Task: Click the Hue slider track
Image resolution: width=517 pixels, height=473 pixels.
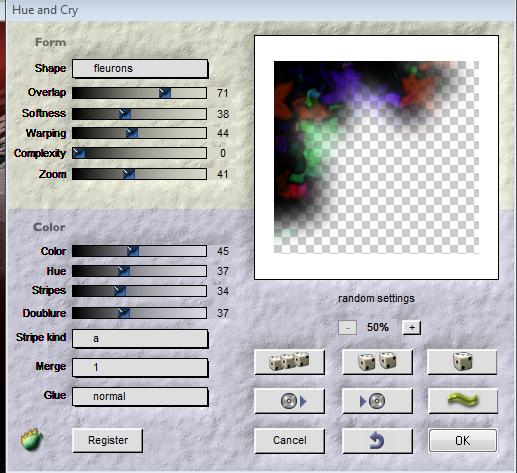Action: (x=139, y=271)
